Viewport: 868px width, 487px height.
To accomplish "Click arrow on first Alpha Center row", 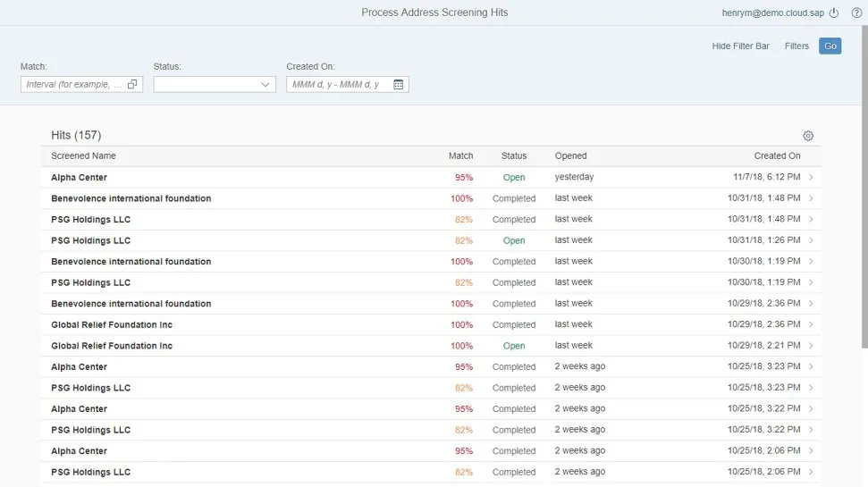I will coord(811,177).
